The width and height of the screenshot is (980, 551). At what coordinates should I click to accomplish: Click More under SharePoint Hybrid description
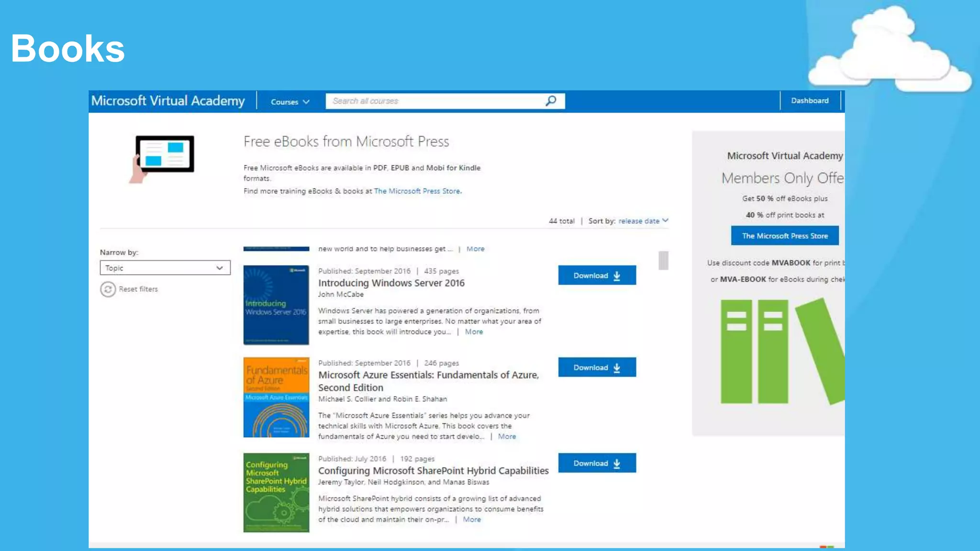[472, 519]
